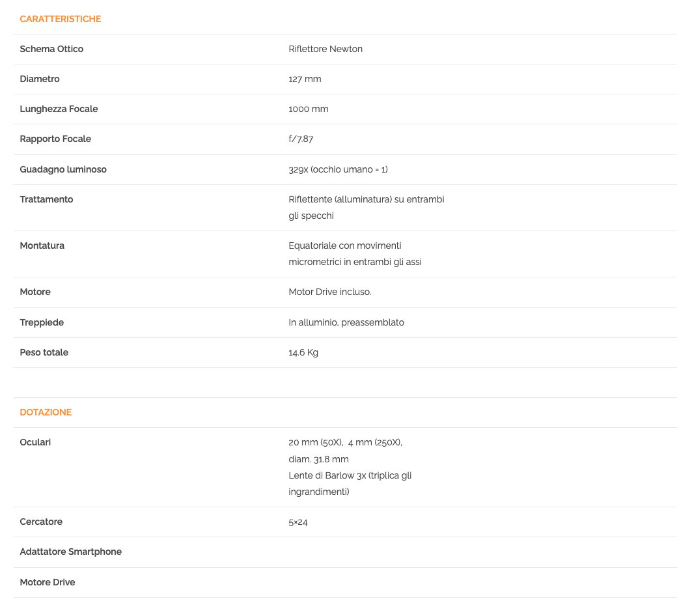Viewport: 692px width, 616px height.
Task: Click the Diametro label
Action: point(40,79)
